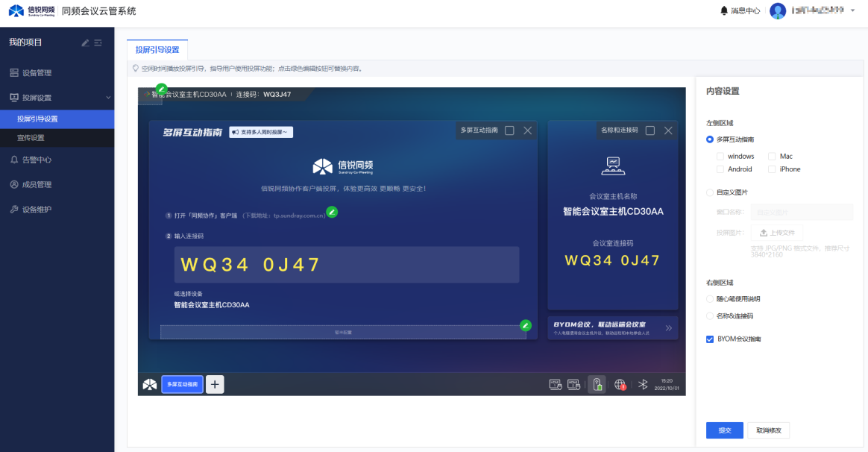This screenshot has width=868, height=452.
Task: Click the megaphone 支持多人同时投屏 badge
Action: [261, 132]
